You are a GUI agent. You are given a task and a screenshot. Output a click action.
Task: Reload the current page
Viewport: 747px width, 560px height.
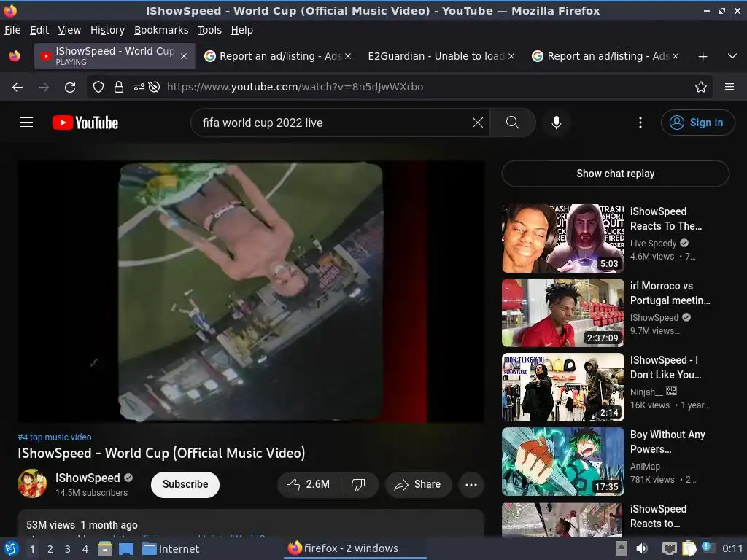tap(70, 87)
